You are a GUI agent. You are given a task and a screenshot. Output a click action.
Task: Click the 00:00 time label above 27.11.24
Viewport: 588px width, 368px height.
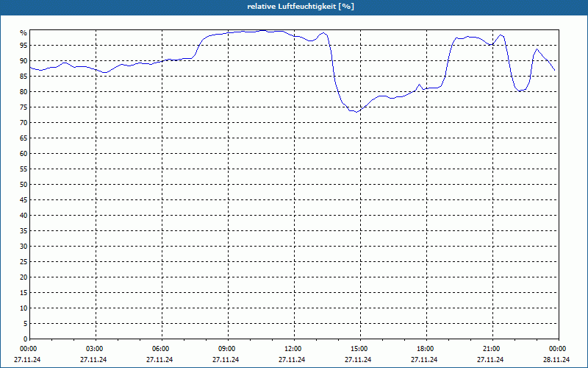tap(28, 349)
